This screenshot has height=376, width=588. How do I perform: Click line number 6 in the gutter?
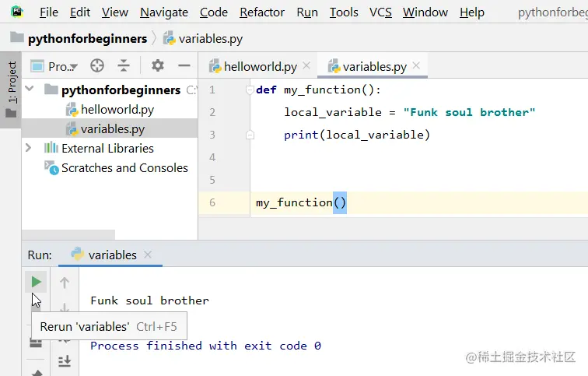click(212, 202)
